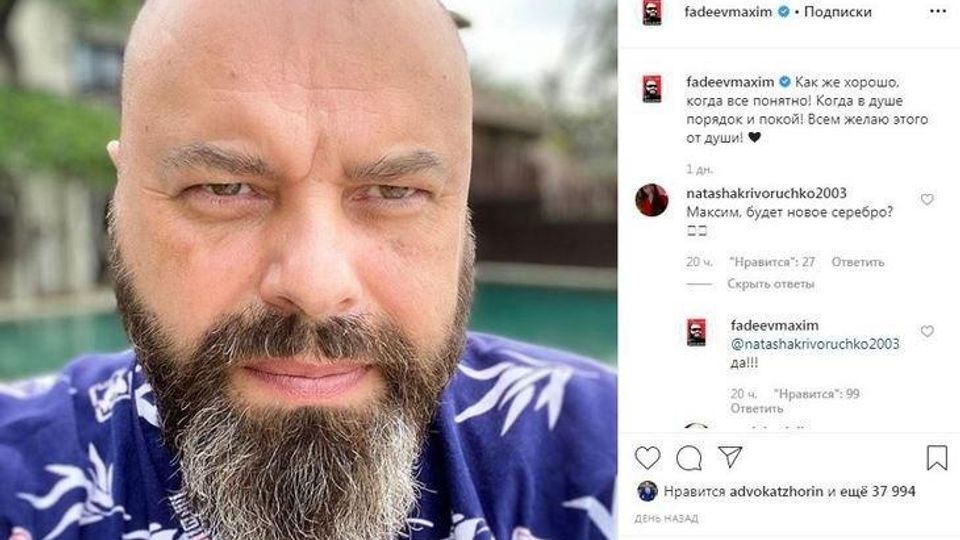Open the comment speech bubble icon
The height and width of the screenshot is (540, 960).
point(689,458)
